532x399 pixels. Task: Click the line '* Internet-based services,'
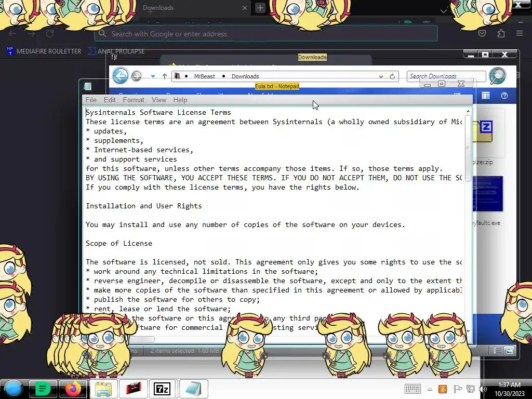coord(139,150)
